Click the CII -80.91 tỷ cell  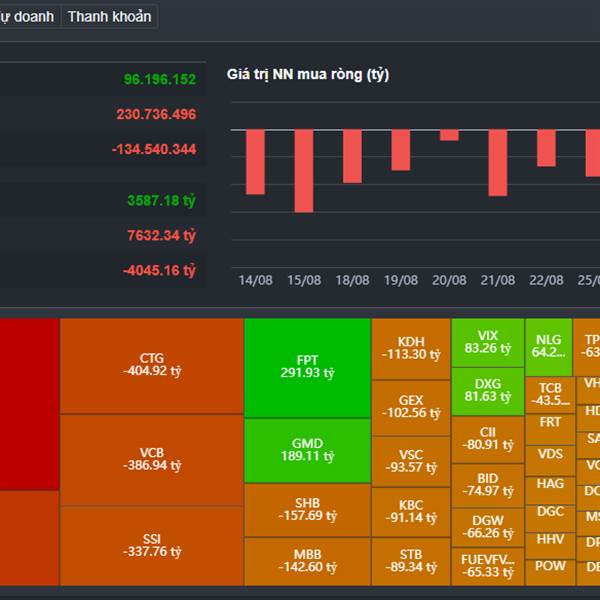click(x=488, y=440)
